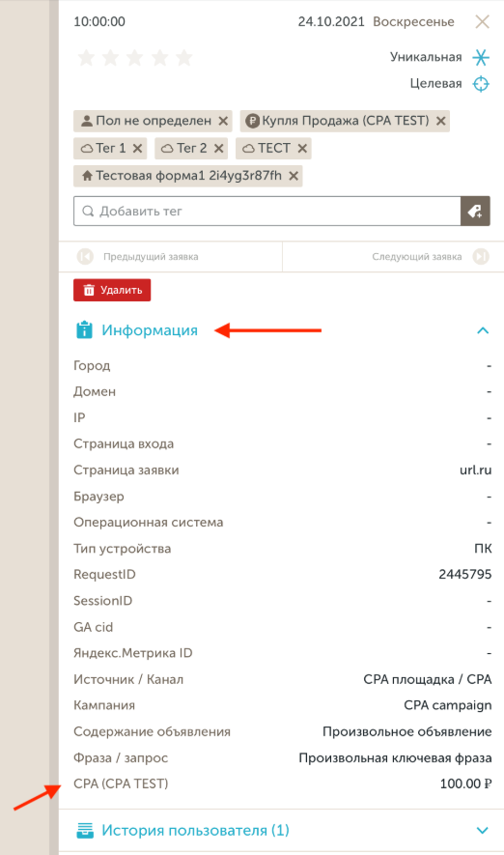Toggle the Уникальная asterisk icon

point(481,57)
